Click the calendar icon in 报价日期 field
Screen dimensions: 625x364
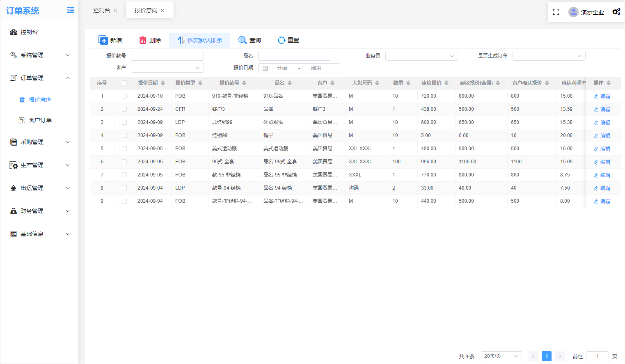265,68
